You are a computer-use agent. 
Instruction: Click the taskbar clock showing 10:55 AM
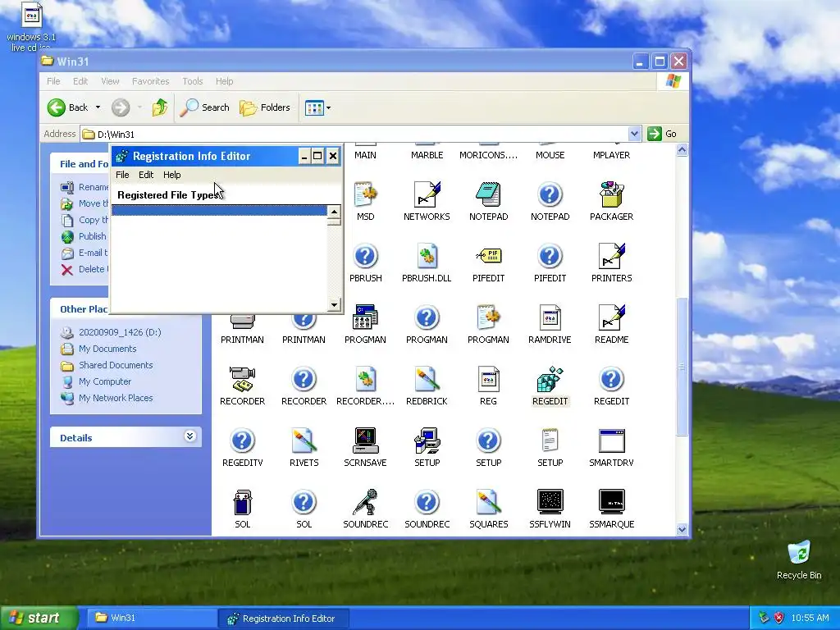pyautogui.click(x=810, y=619)
